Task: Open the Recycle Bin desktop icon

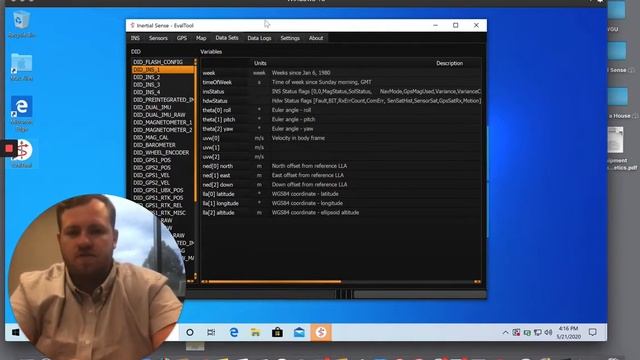Action: coord(21,24)
